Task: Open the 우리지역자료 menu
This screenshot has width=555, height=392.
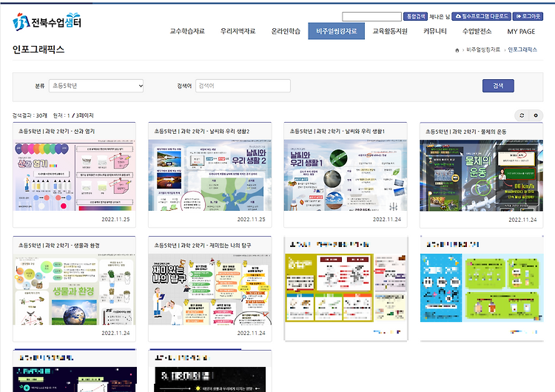Action: click(x=238, y=31)
